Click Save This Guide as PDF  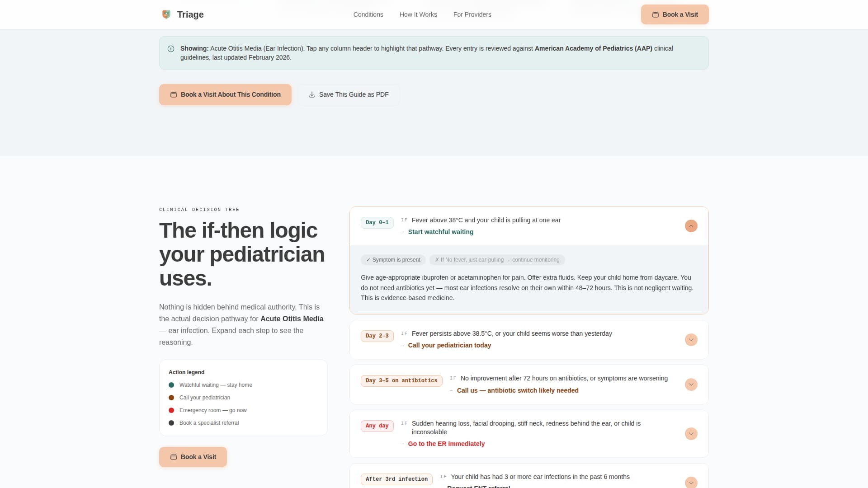(349, 94)
